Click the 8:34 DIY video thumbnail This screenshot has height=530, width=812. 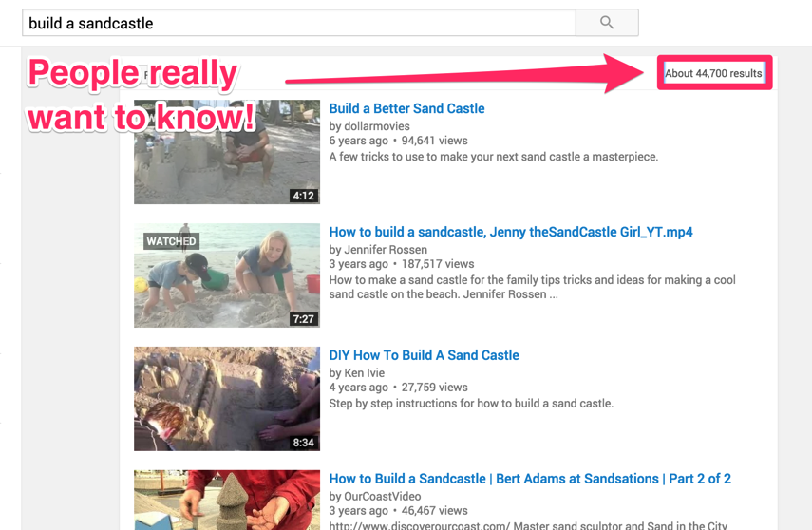tap(227, 398)
